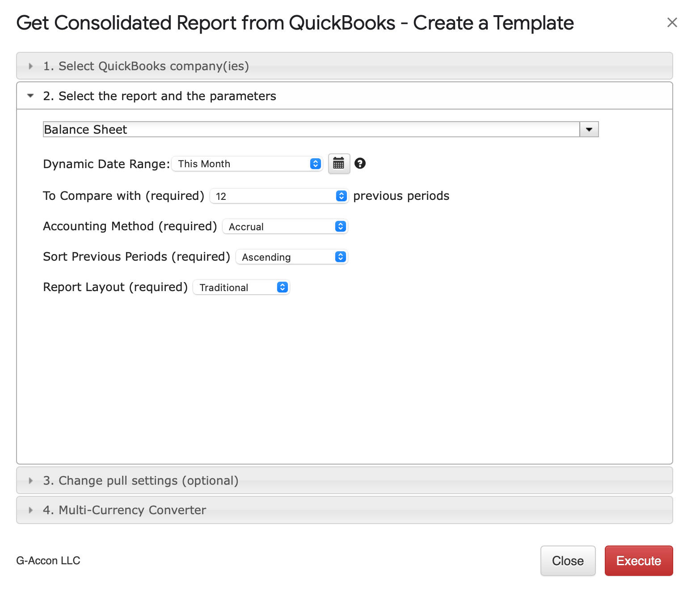Expand the Multi-Currency Converter arrow
Viewport: 700px width, 592px height.
coord(30,510)
